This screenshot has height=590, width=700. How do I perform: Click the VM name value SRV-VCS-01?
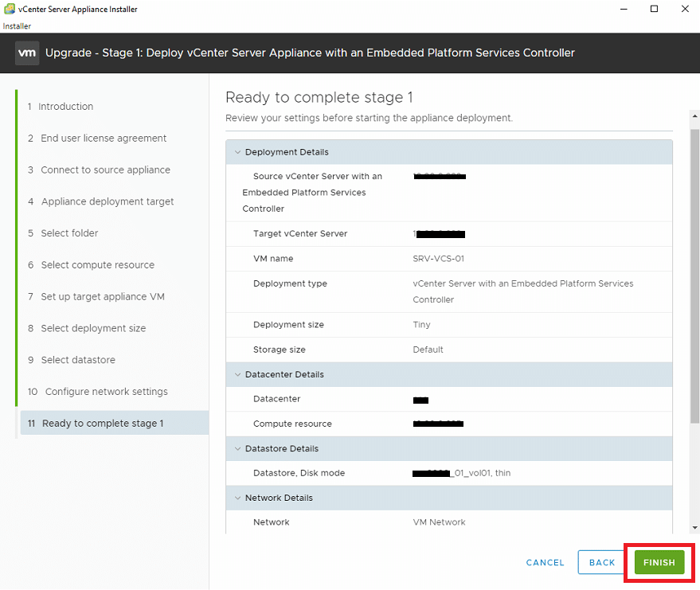pos(438,259)
